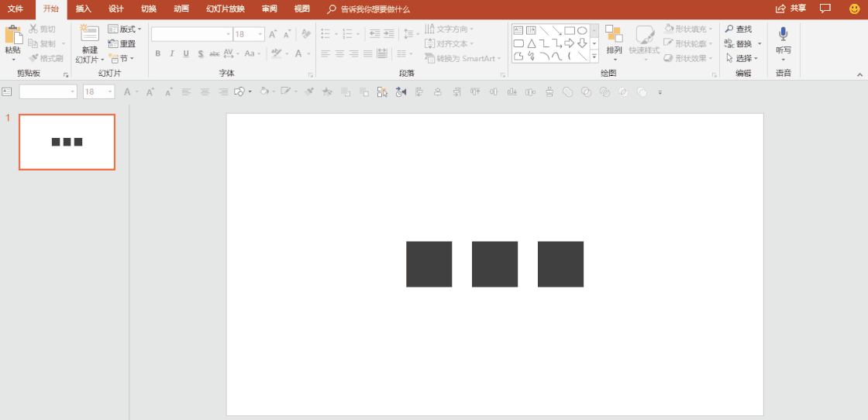Click the Paste (粘贴) clipboard icon

13,35
